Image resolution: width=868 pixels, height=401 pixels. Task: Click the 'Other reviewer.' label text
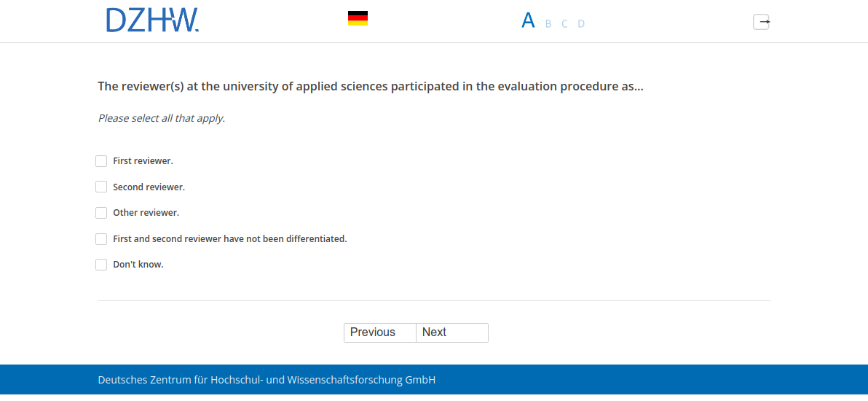pos(146,213)
